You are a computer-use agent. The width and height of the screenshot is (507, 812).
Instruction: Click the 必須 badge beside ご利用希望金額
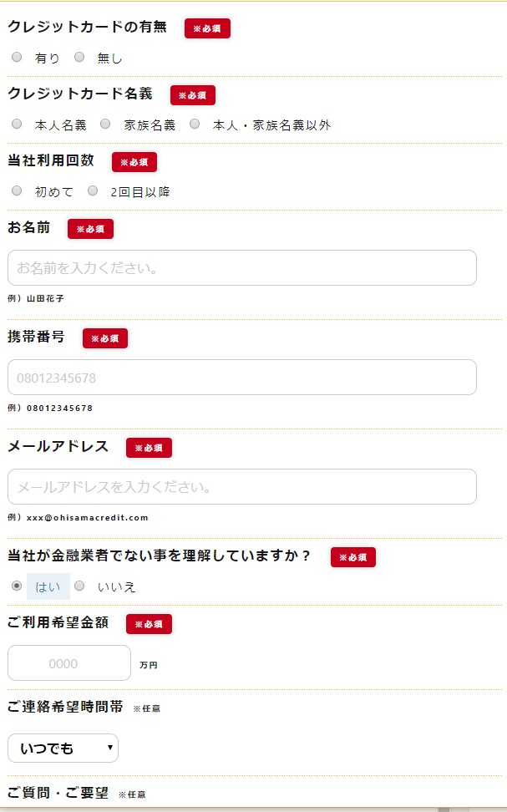point(149,624)
